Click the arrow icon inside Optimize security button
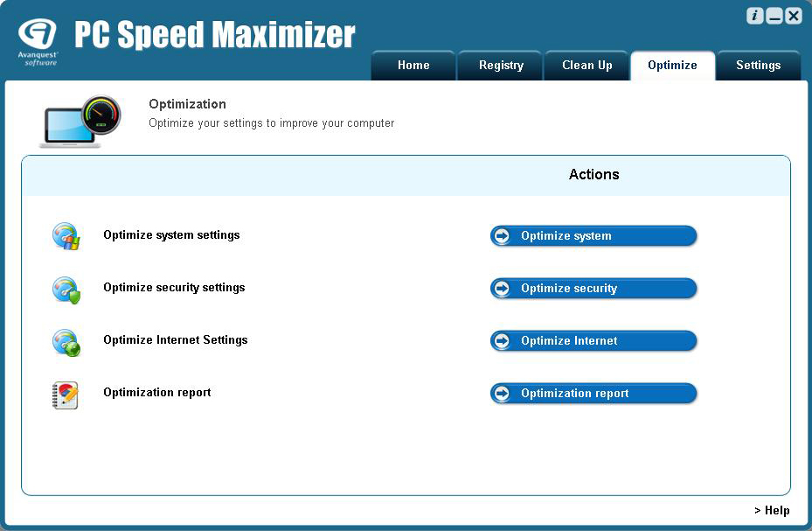The height and width of the screenshot is (531, 812). (502, 288)
